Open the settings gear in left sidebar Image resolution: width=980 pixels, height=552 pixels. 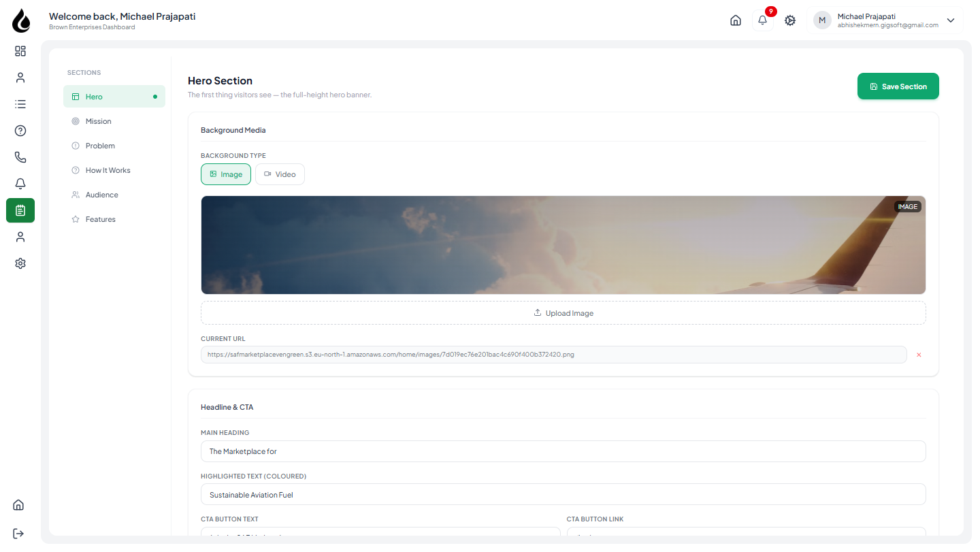coord(20,263)
